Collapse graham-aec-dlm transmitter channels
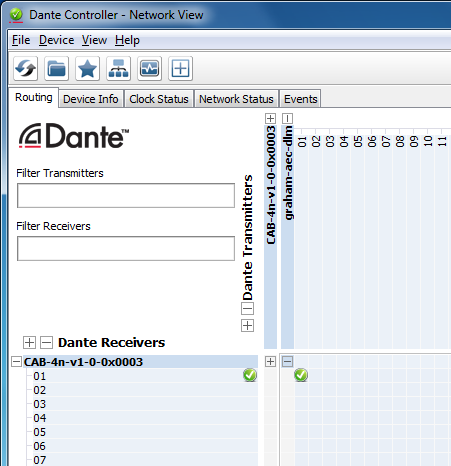Image resolution: width=451 pixels, height=466 pixels. [x=287, y=118]
